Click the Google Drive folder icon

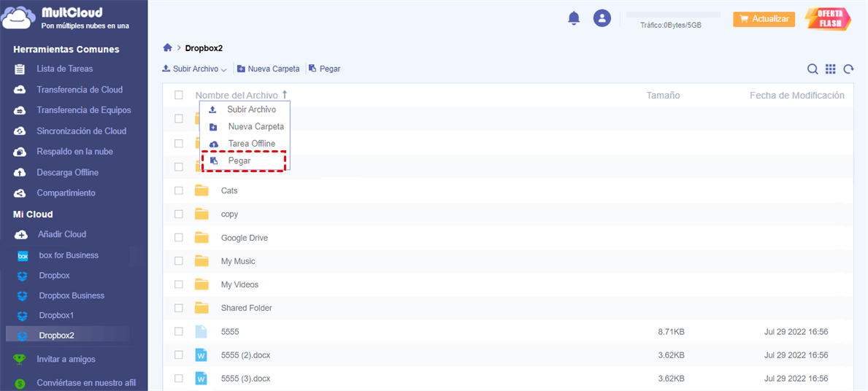(x=201, y=238)
